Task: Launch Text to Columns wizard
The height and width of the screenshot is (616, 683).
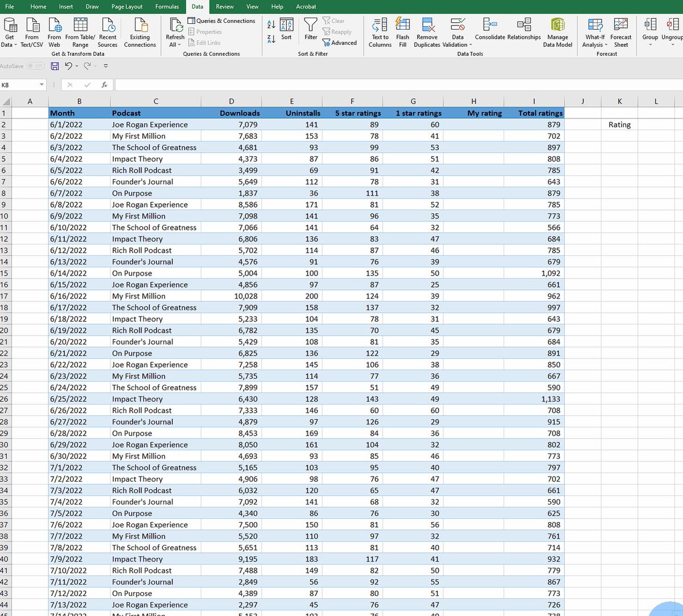Action: [380, 32]
